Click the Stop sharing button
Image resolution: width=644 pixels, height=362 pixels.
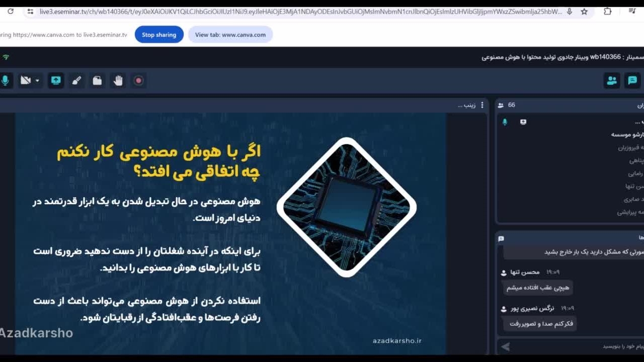[159, 35]
